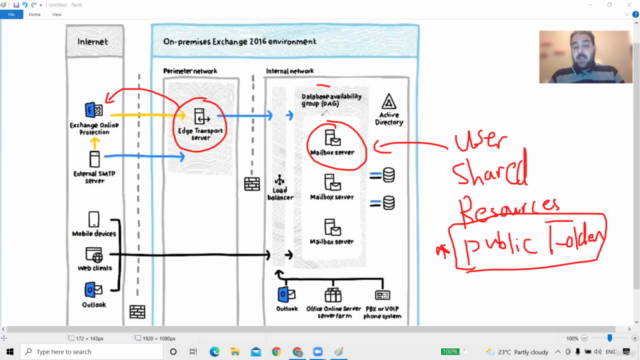Switch to Paint taskbar icon
This screenshot has height=360, width=640.
[x=338, y=351]
